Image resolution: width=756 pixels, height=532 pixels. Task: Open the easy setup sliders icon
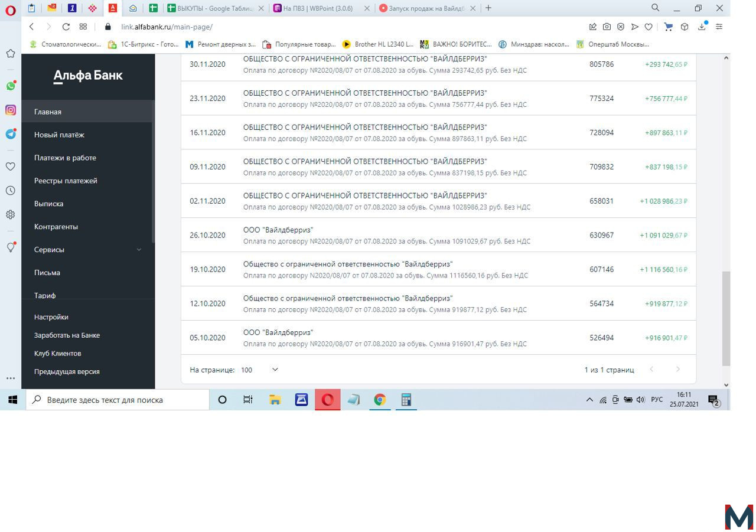pyautogui.click(x=719, y=27)
